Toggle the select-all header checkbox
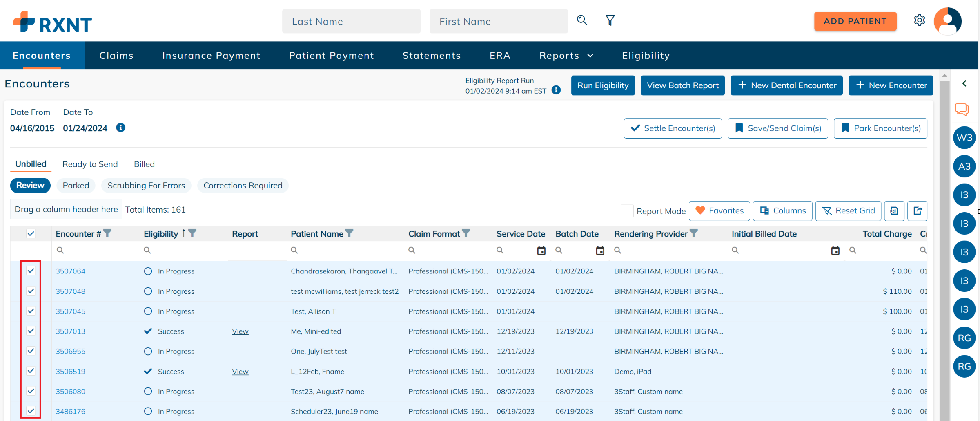Viewport: 980px width, 421px height. point(31,234)
